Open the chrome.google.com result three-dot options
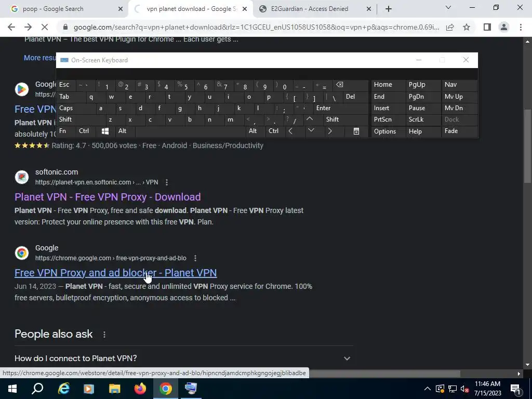The image size is (532, 399). (x=195, y=258)
